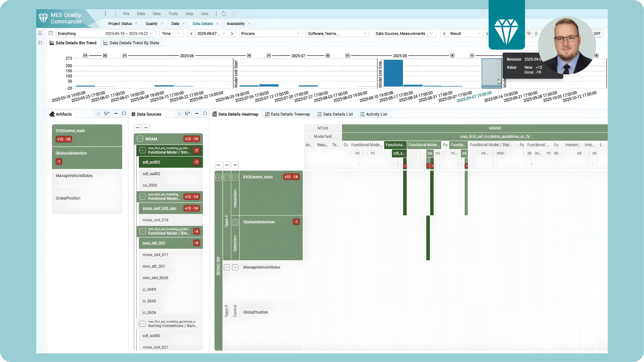Collapse the Naming Conventions tree group
Screen dimensions: 644x362
click(143, 323)
